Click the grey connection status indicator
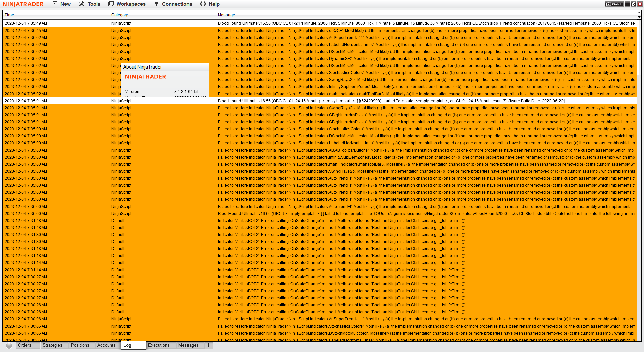This screenshot has width=644, height=352. [x=9, y=345]
